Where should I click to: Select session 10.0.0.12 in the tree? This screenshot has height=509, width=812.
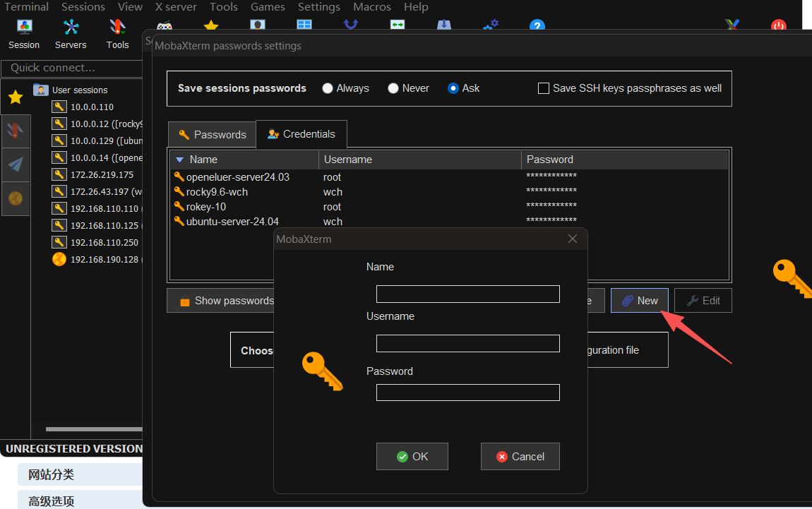[97, 124]
